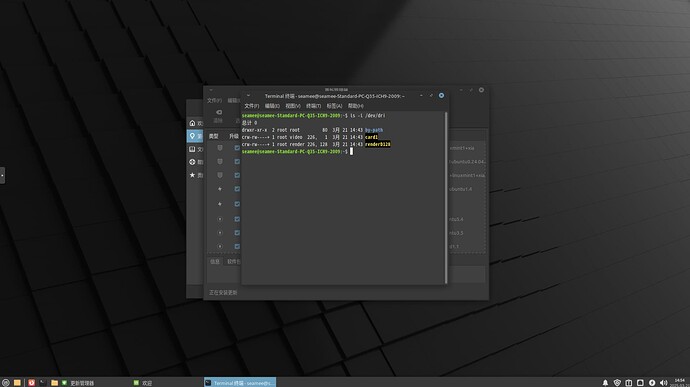The width and height of the screenshot is (690, 387).
Task: Switch to the 信息 tab in Update Manager
Action: (215, 262)
